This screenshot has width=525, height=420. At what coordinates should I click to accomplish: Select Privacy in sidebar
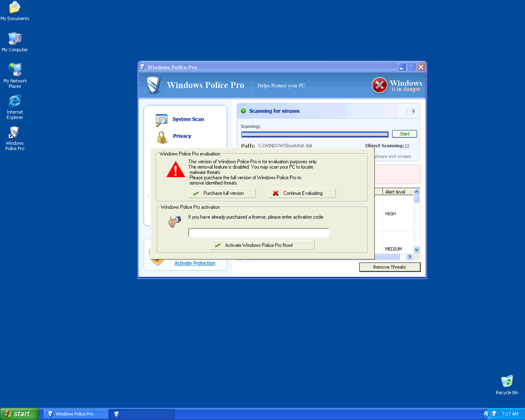coord(182,136)
